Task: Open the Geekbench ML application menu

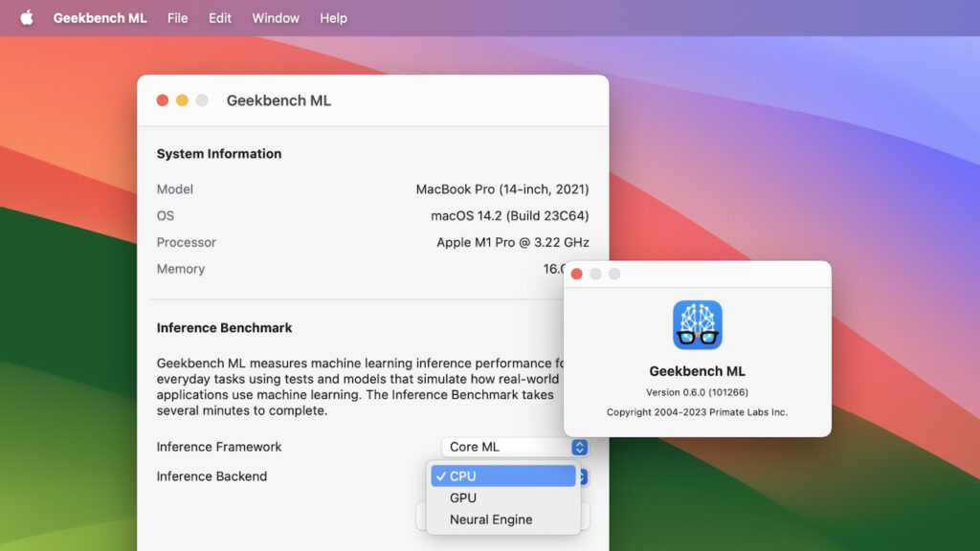Action: point(100,17)
